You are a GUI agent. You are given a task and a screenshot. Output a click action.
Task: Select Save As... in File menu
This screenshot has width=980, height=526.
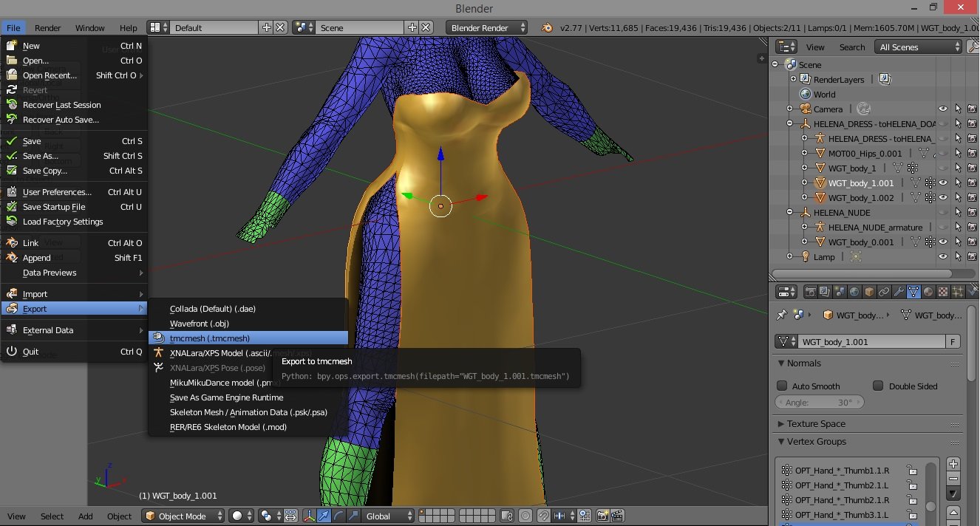coord(74,156)
